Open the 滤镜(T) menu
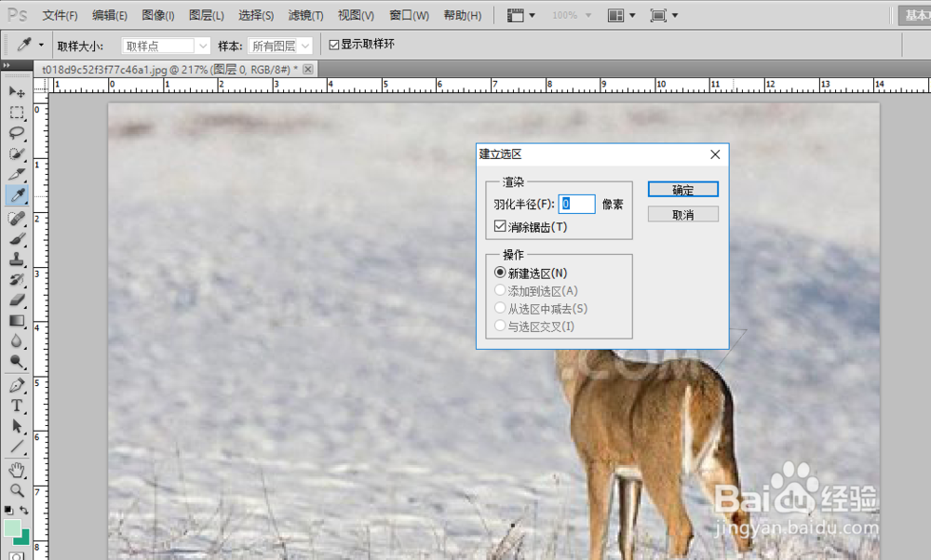931x560 pixels. click(x=305, y=16)
